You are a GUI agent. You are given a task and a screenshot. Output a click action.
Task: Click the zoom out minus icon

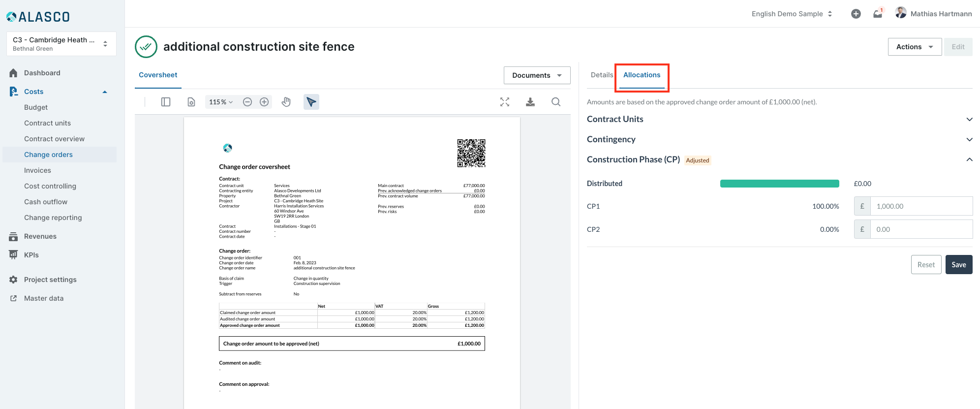click(247, 102)
